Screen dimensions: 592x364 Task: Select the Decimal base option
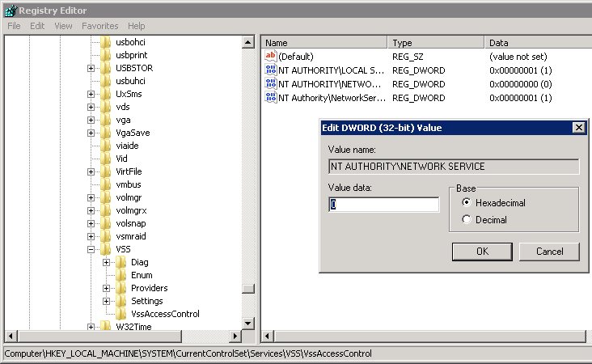pyautogui.click(x=467, y=219)
